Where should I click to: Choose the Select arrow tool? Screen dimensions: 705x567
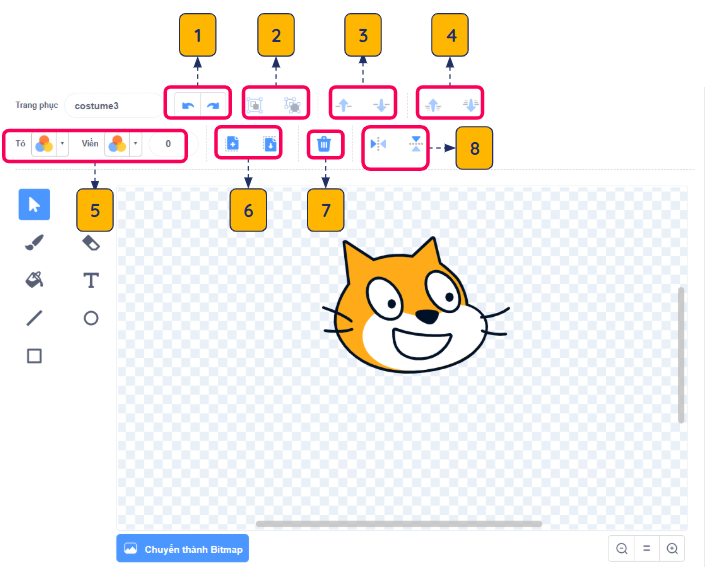[34, 205]
